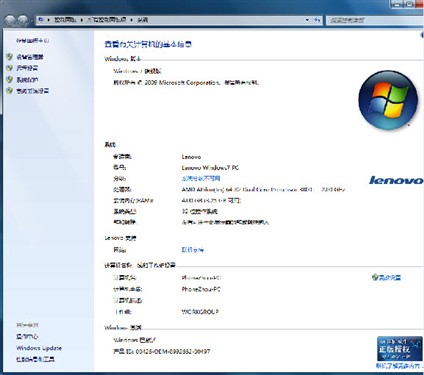This screenshot has height=375, width=424.
Task: Click full computer name PhoneZhou-PC
Action: pyautogui.click(x=201, y=289)
